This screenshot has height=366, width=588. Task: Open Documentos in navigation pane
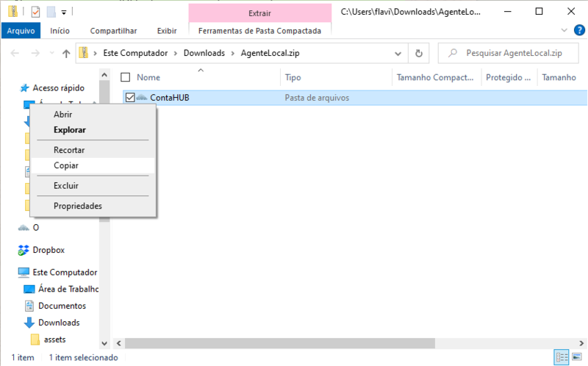click(x=62, y=306)
